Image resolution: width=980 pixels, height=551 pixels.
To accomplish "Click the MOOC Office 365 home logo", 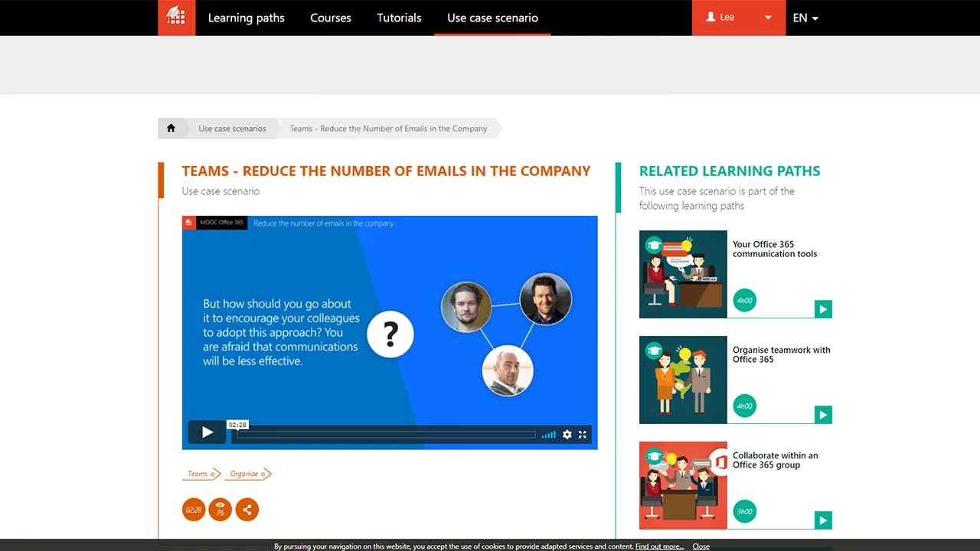I will [x=176, y=18].
